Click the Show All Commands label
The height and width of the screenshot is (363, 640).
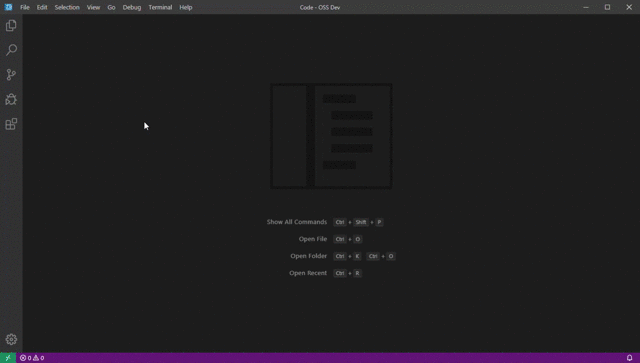(x=297, y=222)
